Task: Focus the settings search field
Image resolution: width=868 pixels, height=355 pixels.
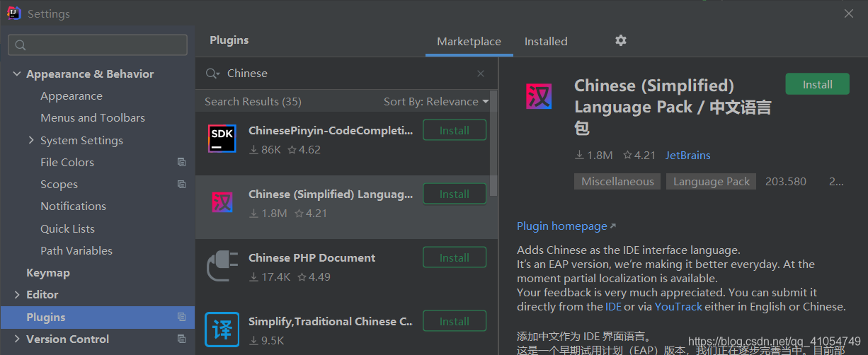Action: [98, 45]
